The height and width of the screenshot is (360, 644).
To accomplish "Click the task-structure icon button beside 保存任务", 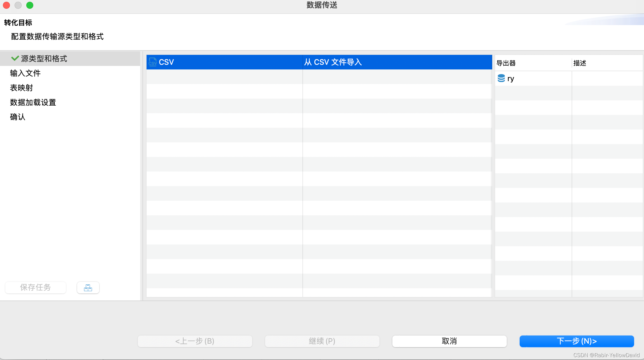I will [x=88, y=288].
